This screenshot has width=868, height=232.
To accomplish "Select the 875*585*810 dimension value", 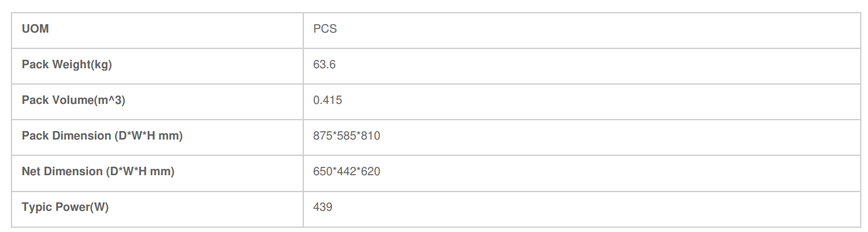I will pyautogui.click(x=347, y=136).
